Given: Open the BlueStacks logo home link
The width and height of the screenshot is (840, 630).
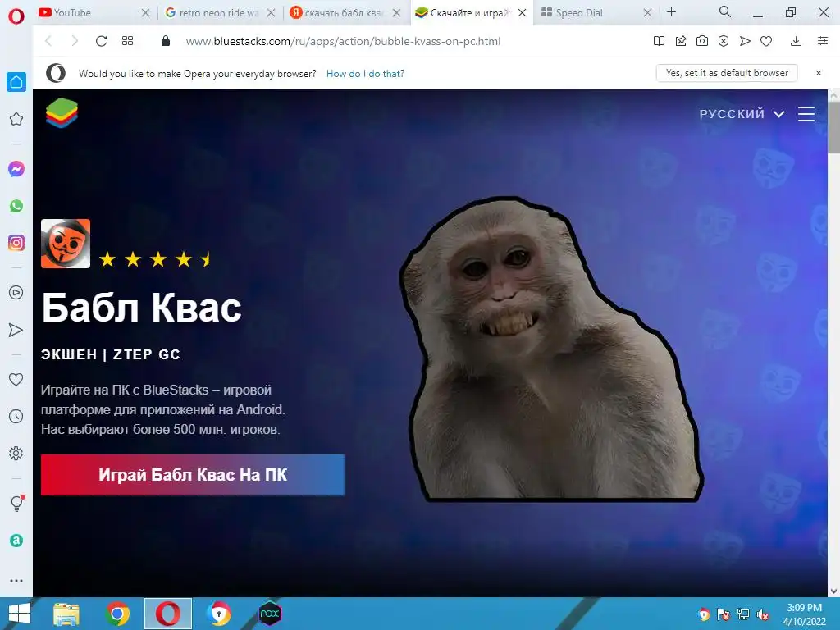Looking at the screenshot, I should (62, 113).
